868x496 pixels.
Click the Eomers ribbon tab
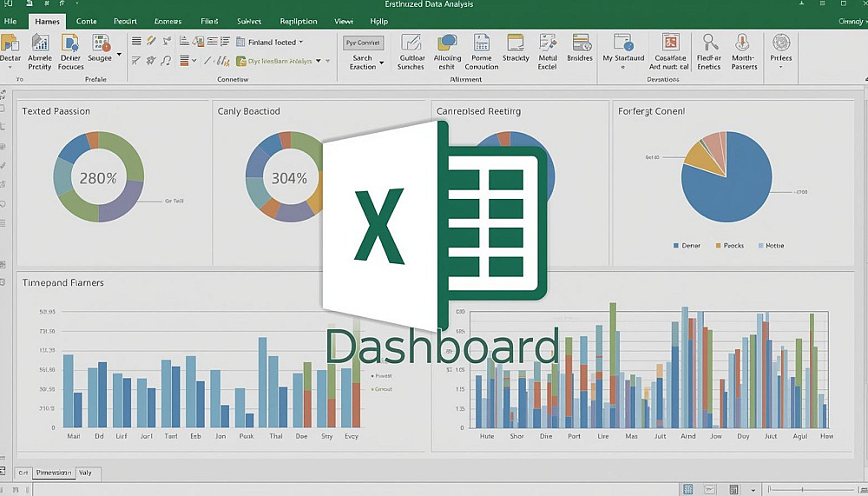pyautogui.click(x=168, y=21)
